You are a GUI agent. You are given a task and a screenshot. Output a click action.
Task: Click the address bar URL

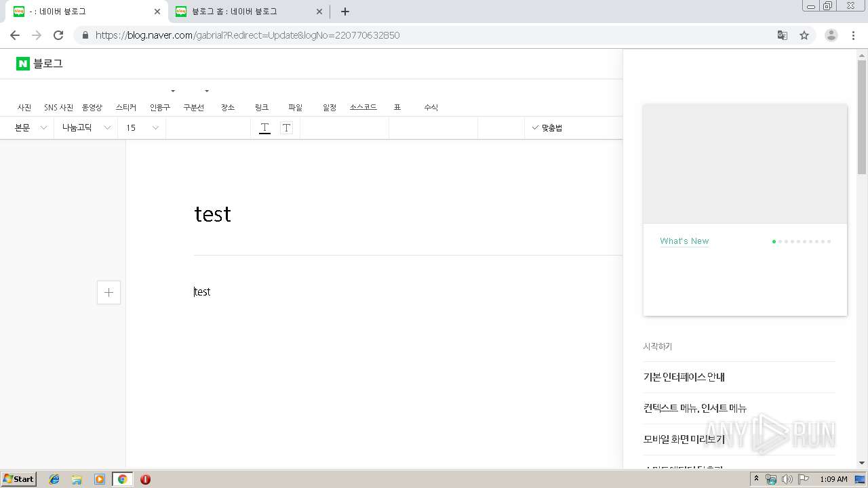pyautogui.click(x=248, y=35)
